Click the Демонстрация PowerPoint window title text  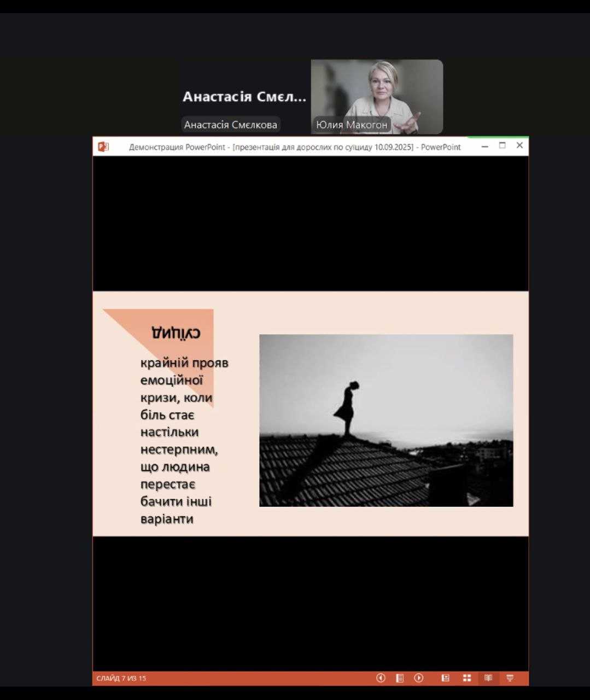(x=295, y=147)
